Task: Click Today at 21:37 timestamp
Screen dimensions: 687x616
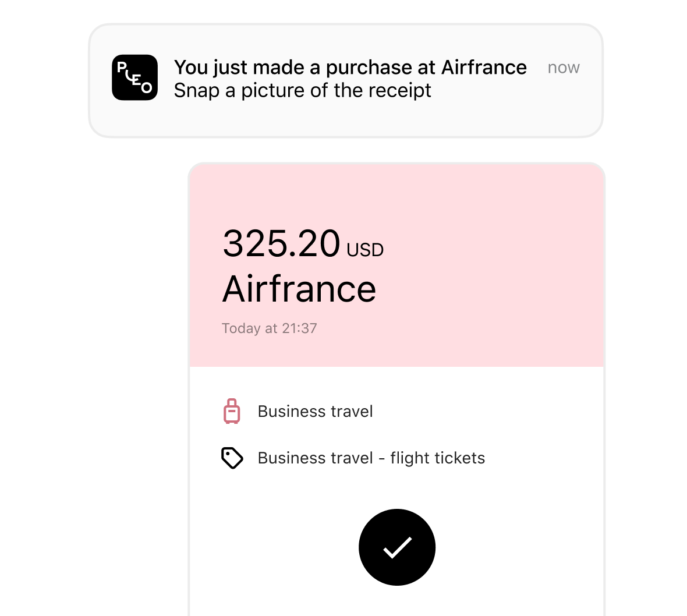Action: (269, 328)
